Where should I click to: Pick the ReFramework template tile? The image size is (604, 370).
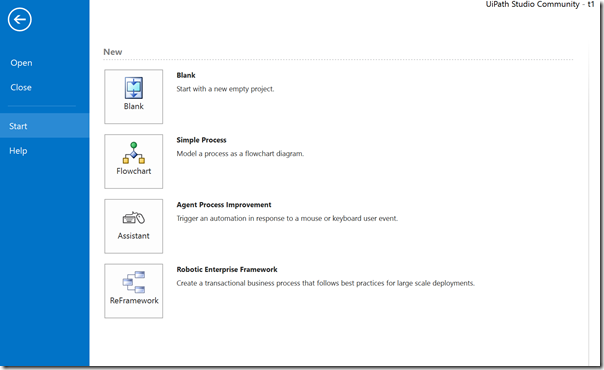pos(133,291)
